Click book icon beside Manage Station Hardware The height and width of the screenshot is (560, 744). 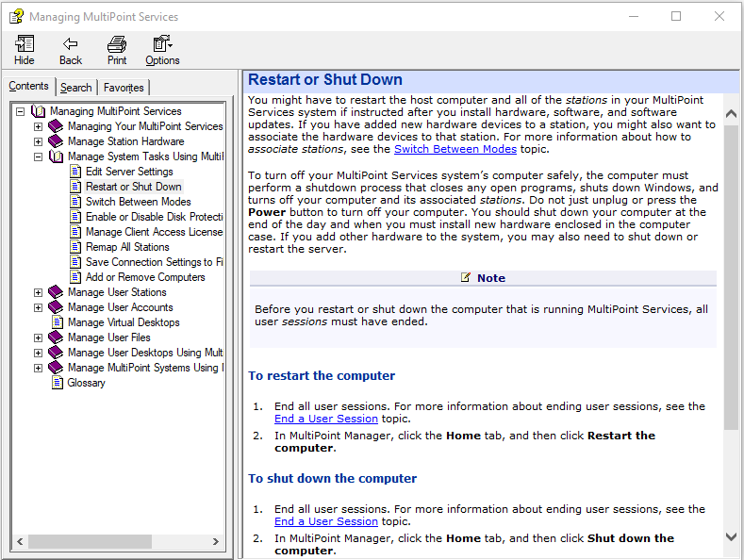coord(56,141)
